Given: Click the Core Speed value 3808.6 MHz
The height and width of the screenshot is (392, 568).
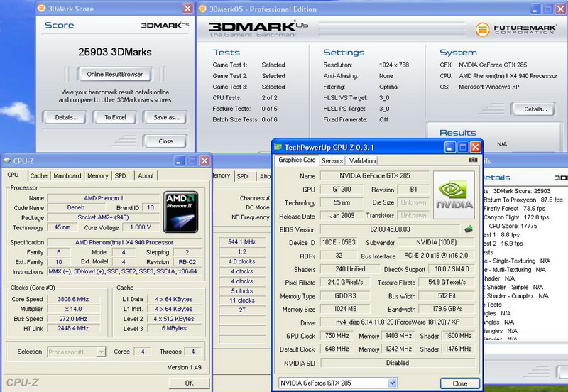Looking at the screenshot, I should pos(73,299).
